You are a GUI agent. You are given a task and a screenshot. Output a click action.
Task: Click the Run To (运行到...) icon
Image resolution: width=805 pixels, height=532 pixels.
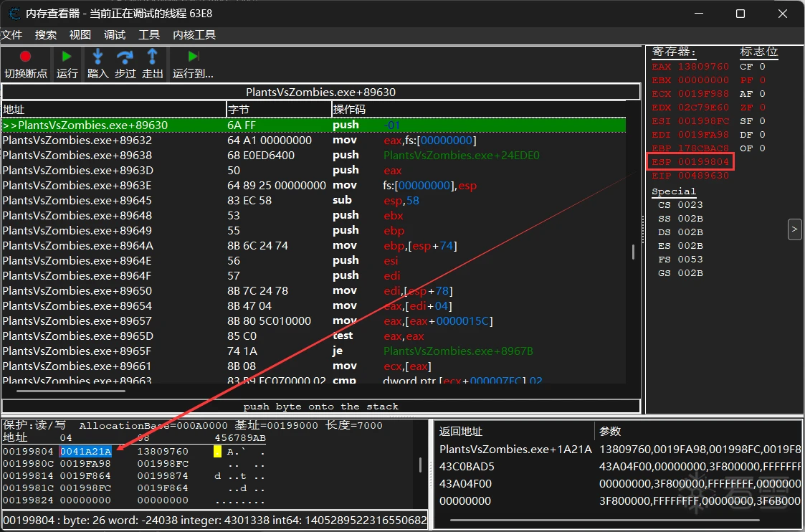click(x=193, y=57)
